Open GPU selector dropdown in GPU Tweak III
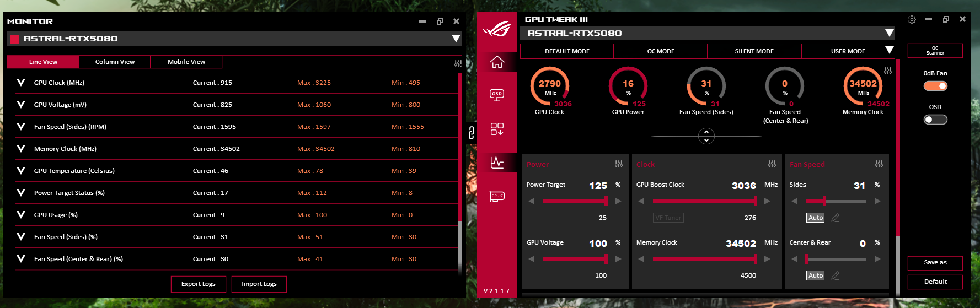 coord(889,33)
